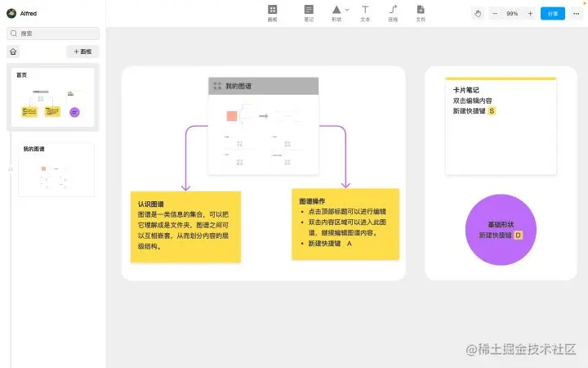Click the D shortcut key badge
This screenshot has width=588, height=368.
[518, 236]
